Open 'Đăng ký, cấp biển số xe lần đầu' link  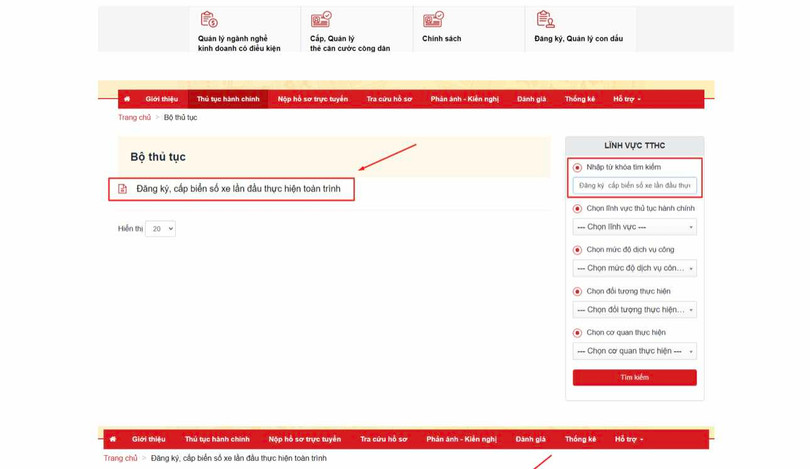tap(238, 189)
